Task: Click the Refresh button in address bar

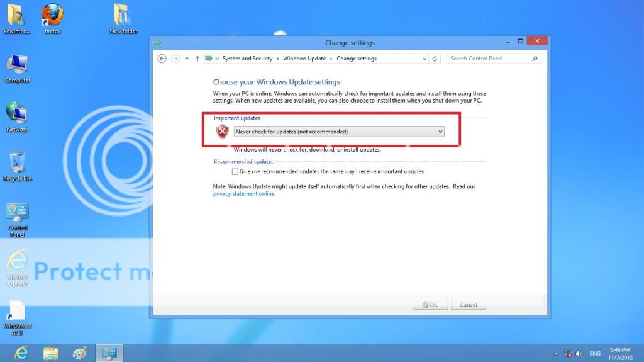Action: point(435,59)
